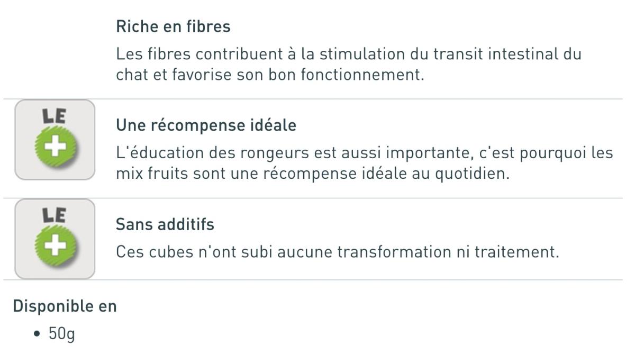635x364 pixels.
Task: Click the line starting "Les fibres contribuent"
Action: 348,54
